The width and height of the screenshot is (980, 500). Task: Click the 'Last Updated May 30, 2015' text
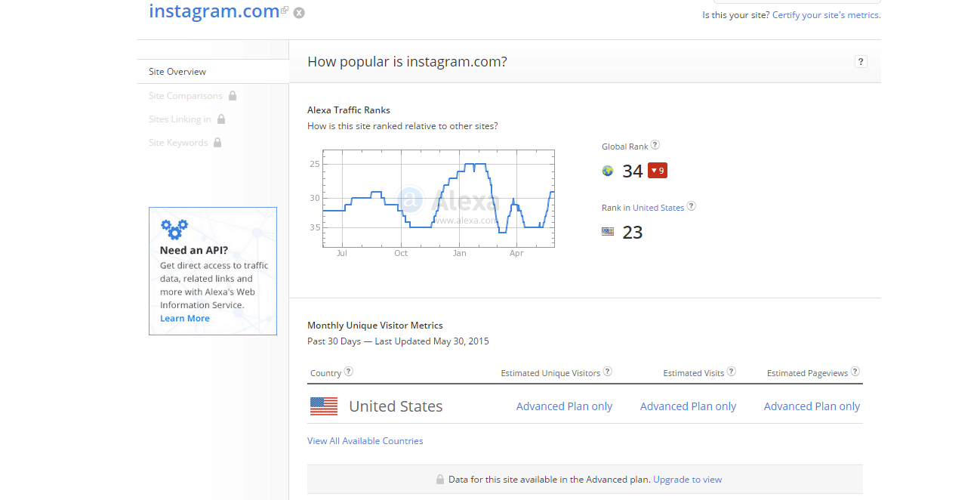[x=432, y=341]
